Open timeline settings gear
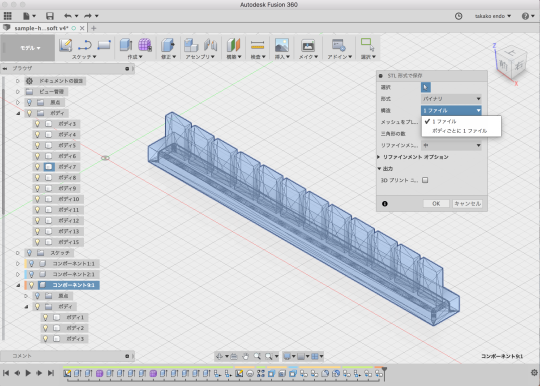540x386 pixels. click(x=534, y=373)
